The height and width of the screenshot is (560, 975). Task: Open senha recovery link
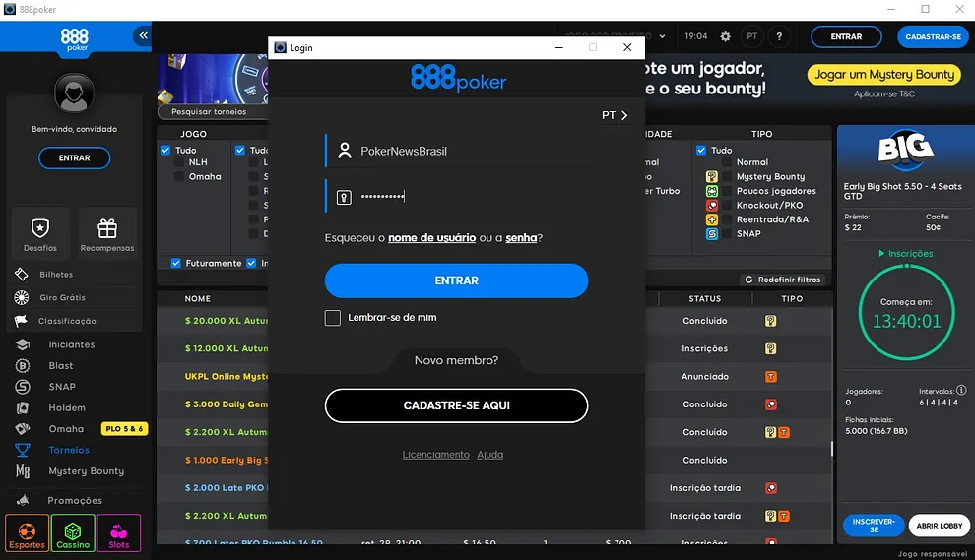point(521,238)
